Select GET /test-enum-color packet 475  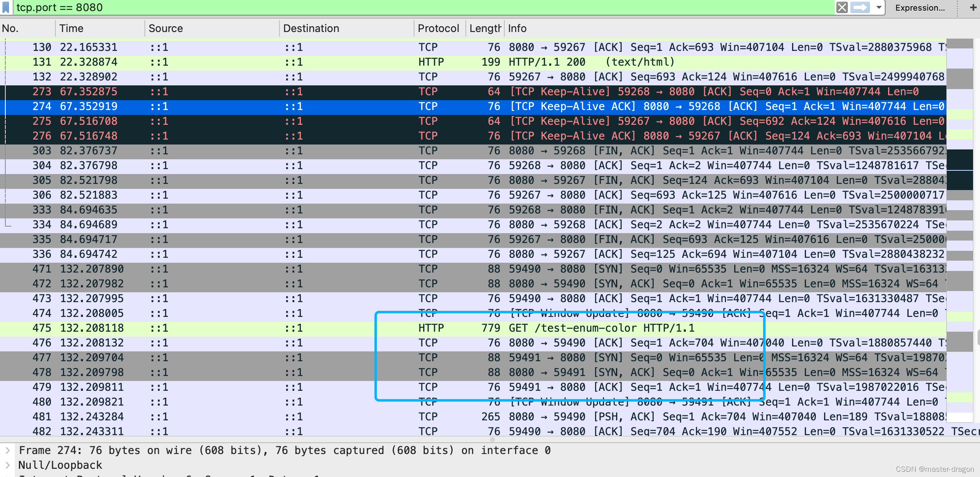[473, 328]
